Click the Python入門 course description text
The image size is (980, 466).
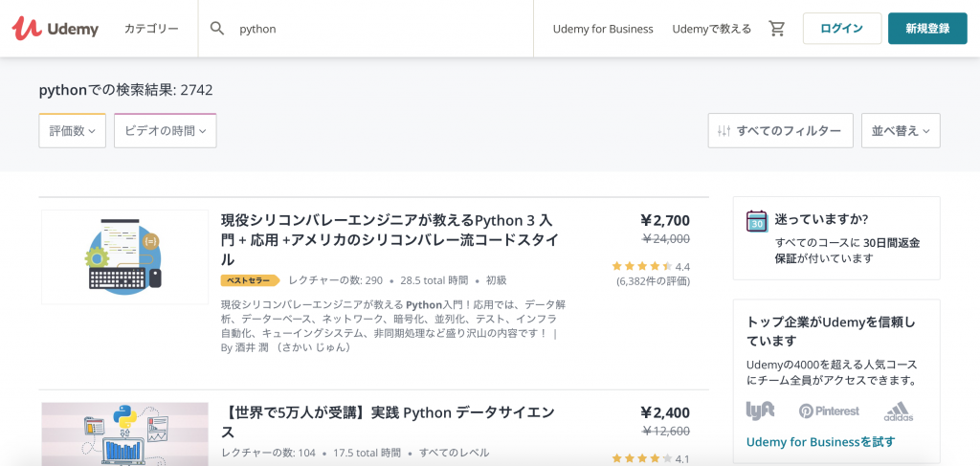393,326
